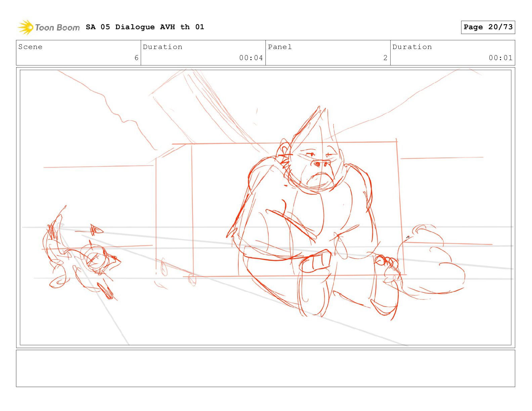532x411 pixels.
Task: Click the 'Panel' label
Action: click(280, 47)
